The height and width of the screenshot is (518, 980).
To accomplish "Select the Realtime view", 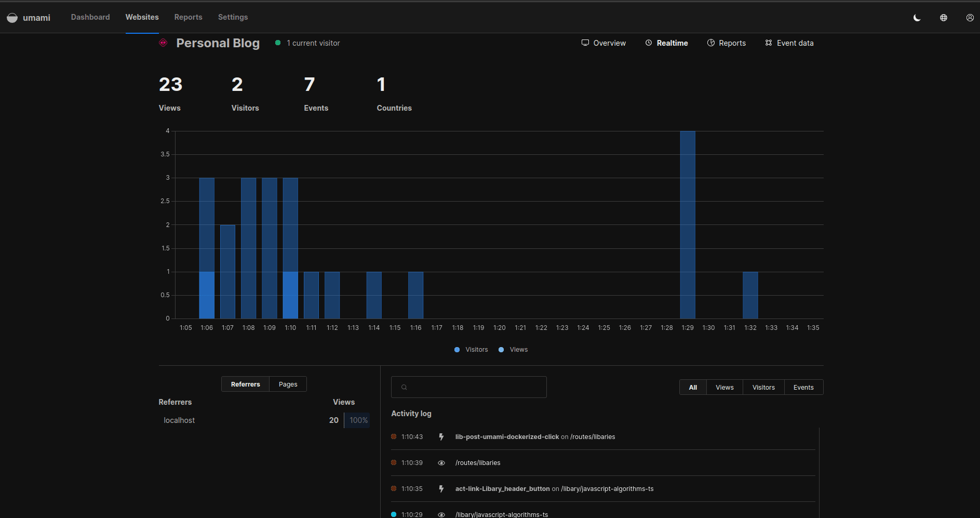I will 667,43.
